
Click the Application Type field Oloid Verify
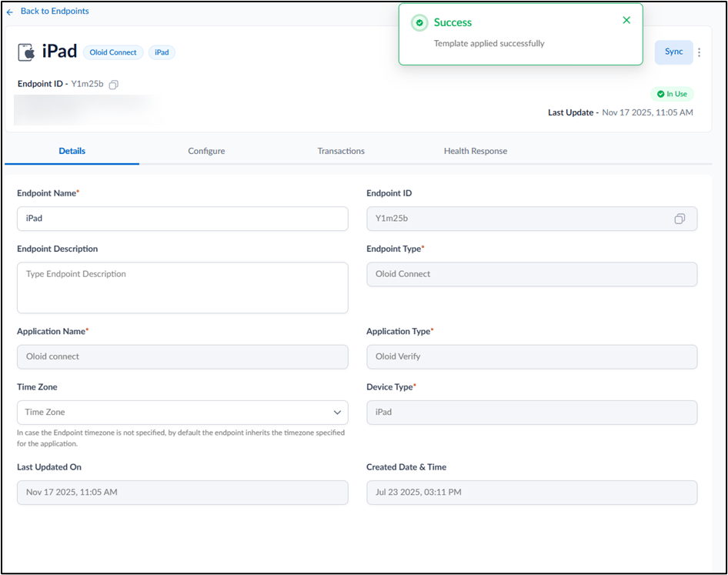532,356
